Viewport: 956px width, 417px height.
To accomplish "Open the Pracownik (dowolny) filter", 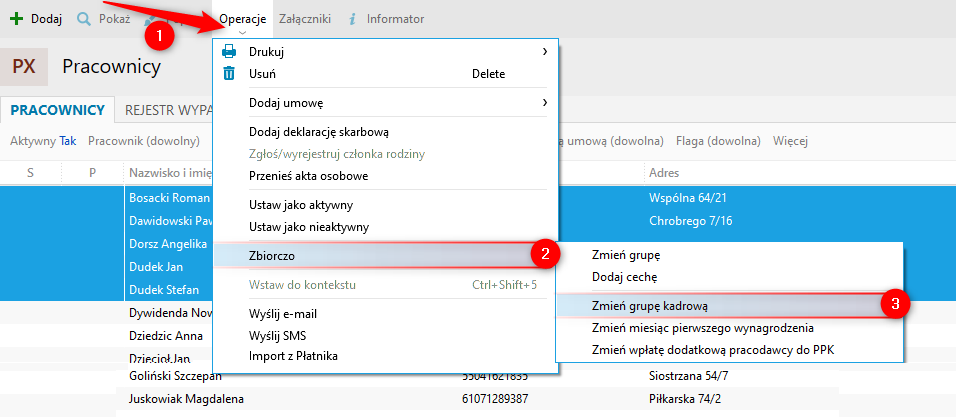I will coord(144,141).
